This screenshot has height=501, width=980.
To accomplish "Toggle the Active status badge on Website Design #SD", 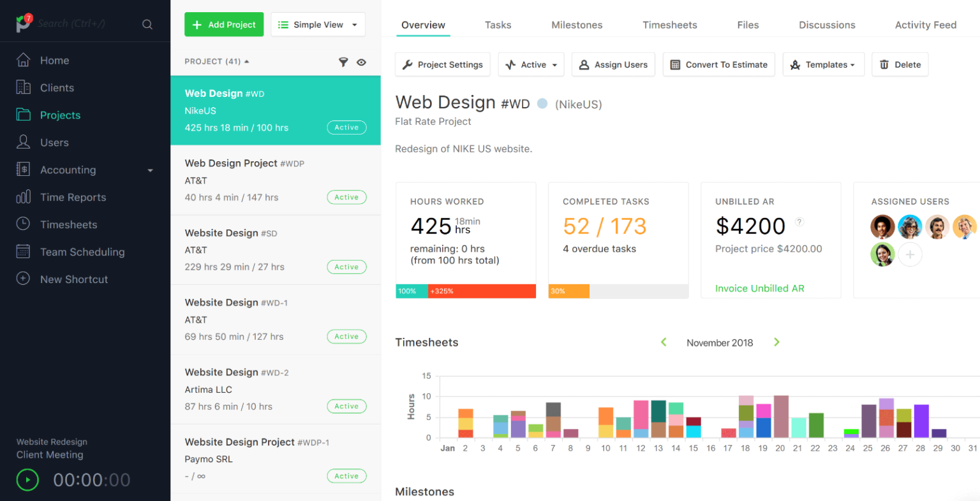I will (x=346, y=266).
